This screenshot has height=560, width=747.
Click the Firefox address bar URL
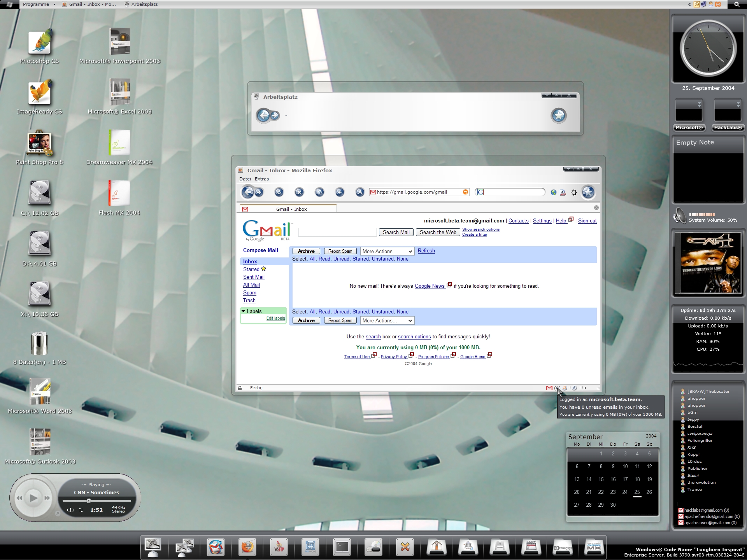coord(419,192)
